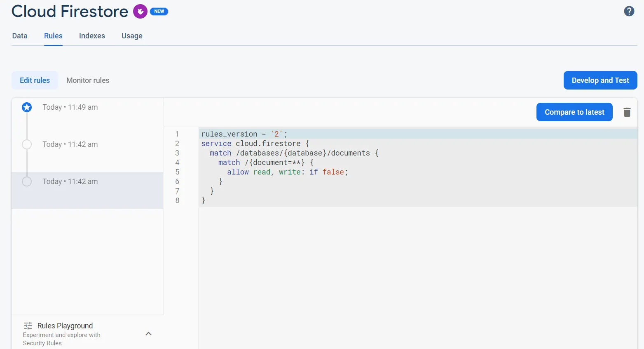Delete this ruleset with the trash icon
The width and height of the screenshot is (644, 349).
pos(627,112)
